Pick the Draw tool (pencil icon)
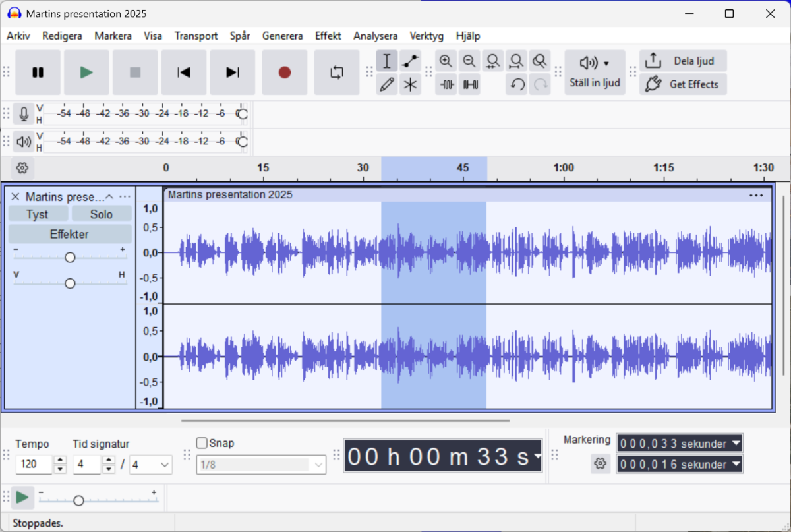 click(387, 84)
